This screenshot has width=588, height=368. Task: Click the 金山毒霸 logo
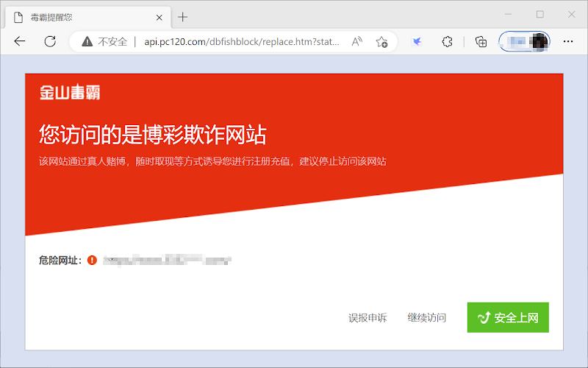(70, 92)
